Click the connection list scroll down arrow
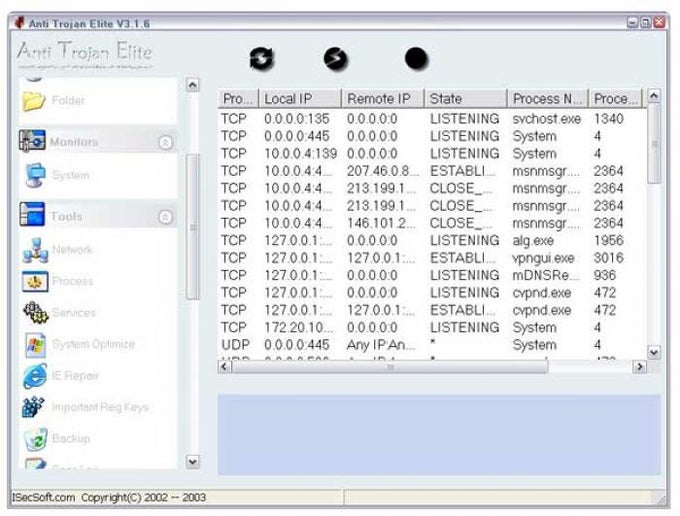The height and width of the screenshot is (516, 680). (654, 352)
